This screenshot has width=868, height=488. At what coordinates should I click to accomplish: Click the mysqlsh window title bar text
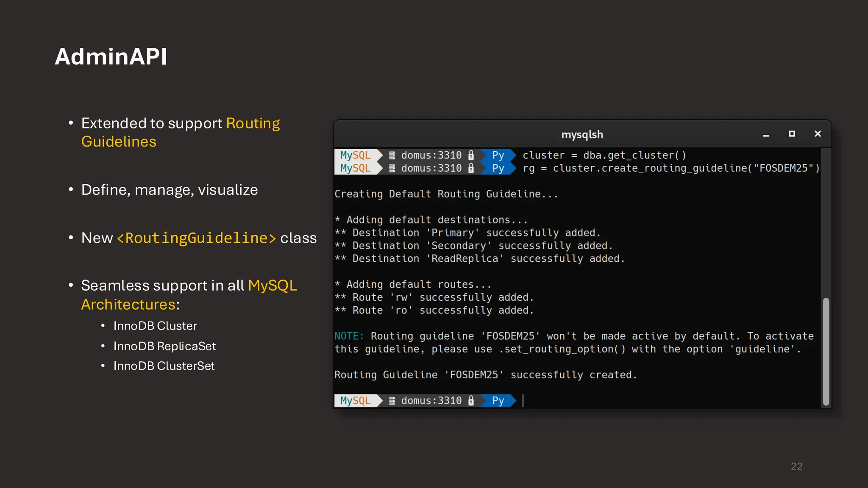[582, 135]
